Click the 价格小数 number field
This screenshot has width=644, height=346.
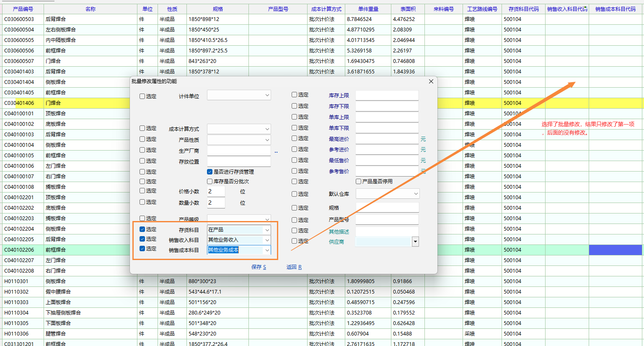coord(216,192)
